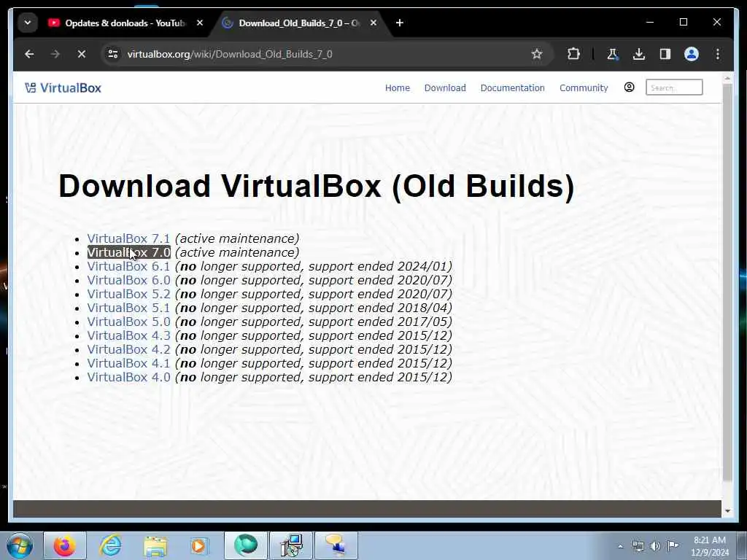Open the last taskbar icon with the computer monitor
Image resolution: width=747 pixels, height=560 pixels.
tap(336, 545)
